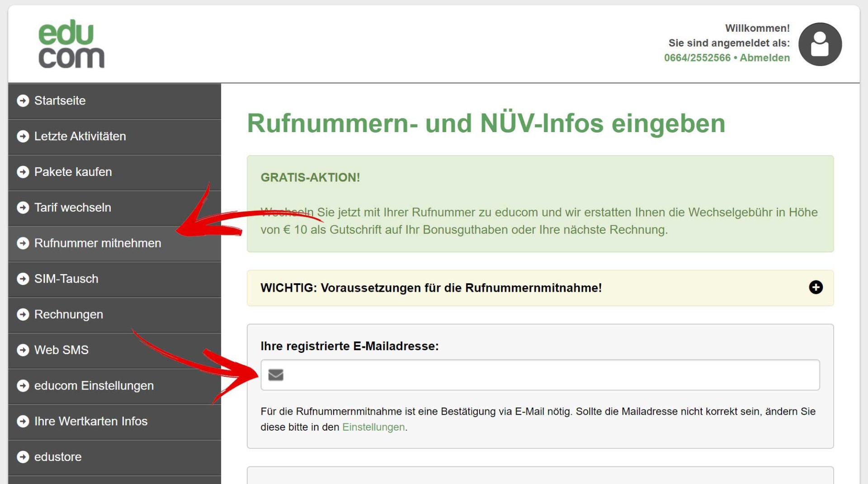
Task: Open Pakete kaufen from the sidebar
Action: click(x=73, y=172)
